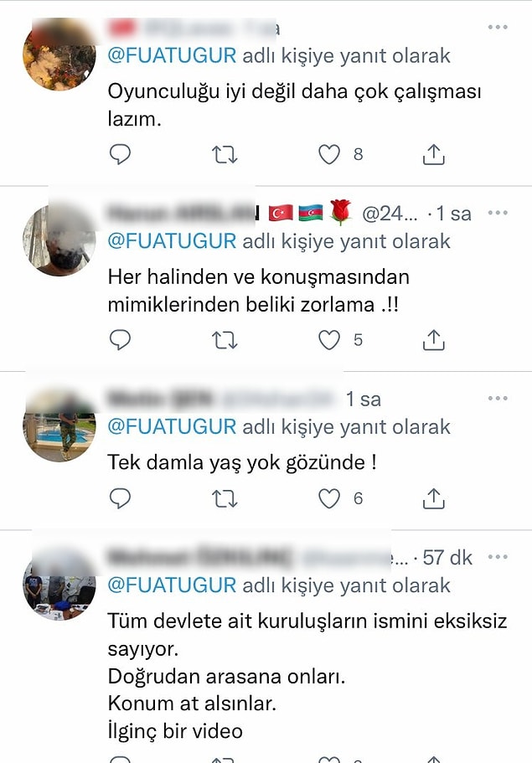This screenshot has width=532, height=763.
Task: Reply to the 'Her halinden ve konuşmasından' tweet
Action: coord(120,340)
